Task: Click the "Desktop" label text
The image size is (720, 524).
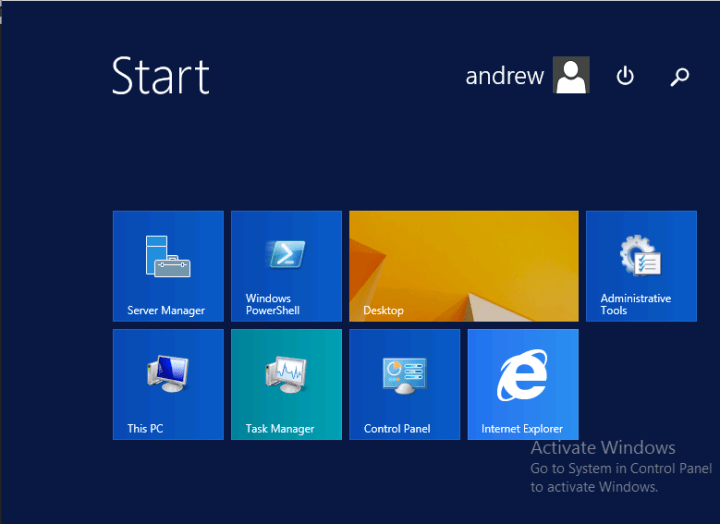Action: (x=383, y=311)
